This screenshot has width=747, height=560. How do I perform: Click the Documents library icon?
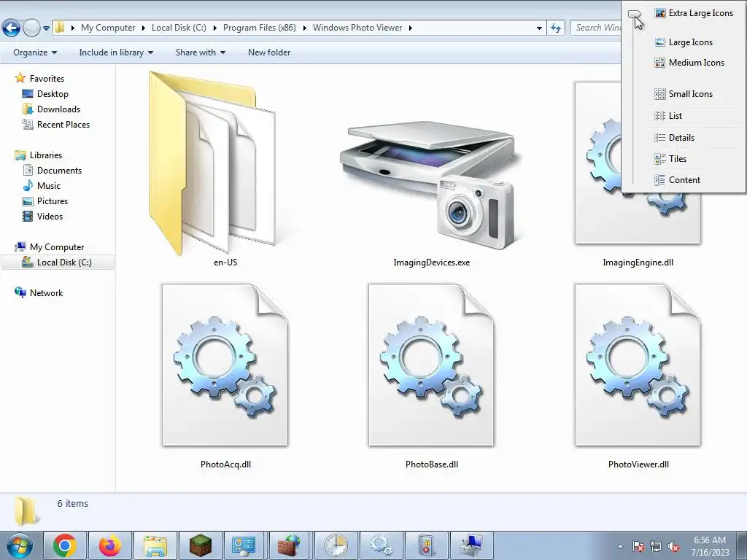click(28, 170)
